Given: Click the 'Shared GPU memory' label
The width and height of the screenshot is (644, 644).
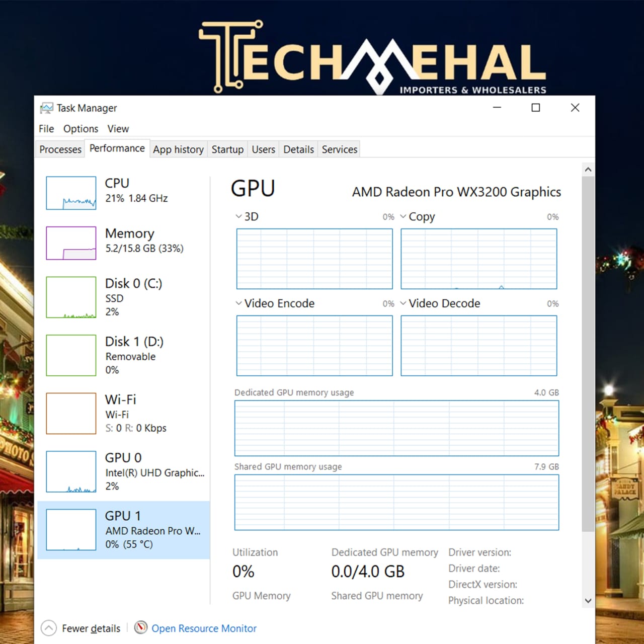Looking at the screenshot, I should (x=377, y=596).
